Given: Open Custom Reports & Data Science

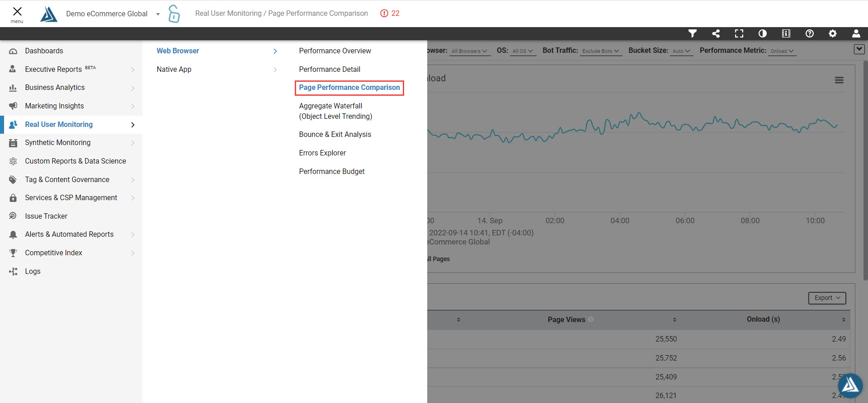Looking at the screenshot, I should point(71,161).
